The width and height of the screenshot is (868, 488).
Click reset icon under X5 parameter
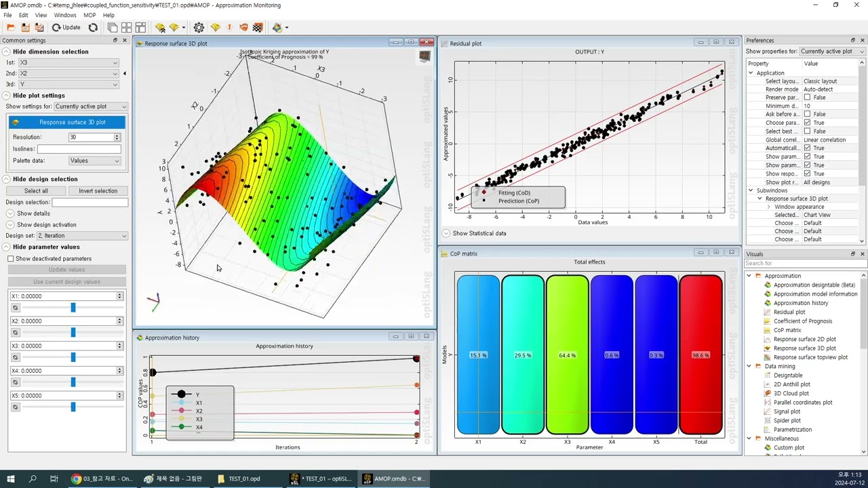16,407
